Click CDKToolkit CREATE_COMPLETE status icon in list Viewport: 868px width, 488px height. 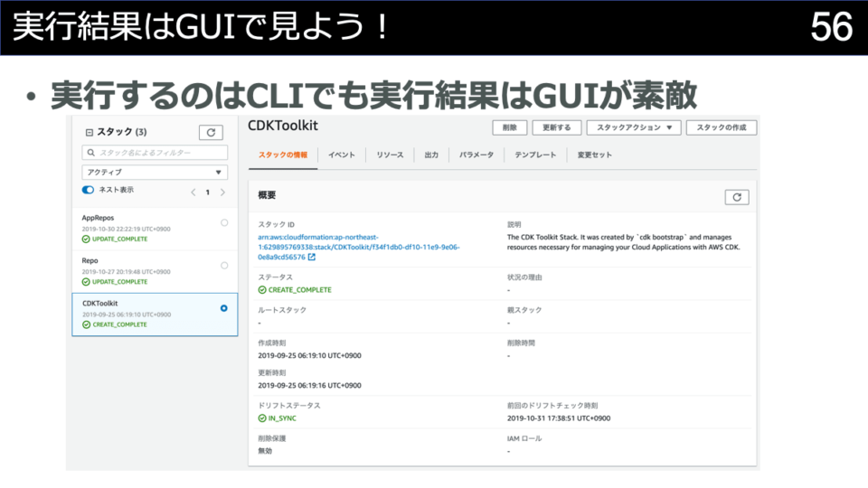87,324
